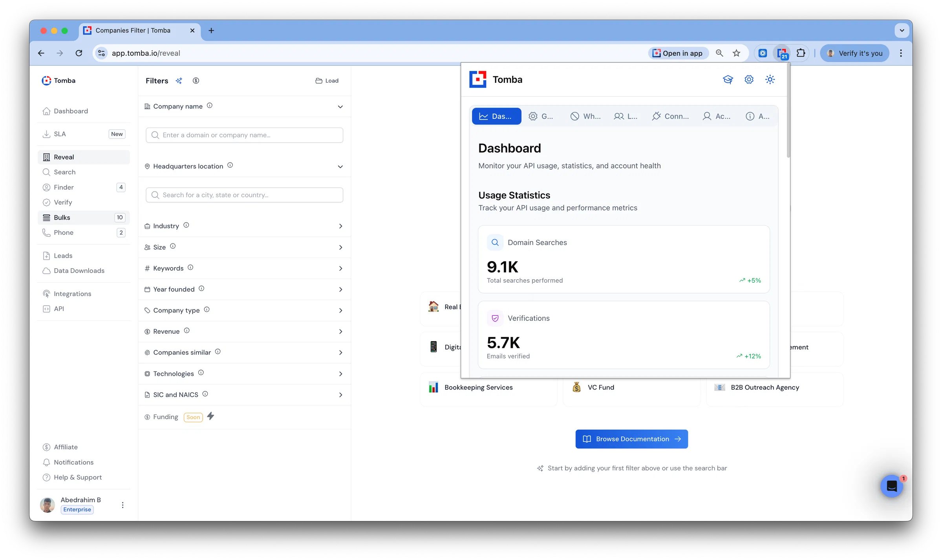Open a new browser tab
Viewport: 942px width, 560px height.
(x=211, y=30)
